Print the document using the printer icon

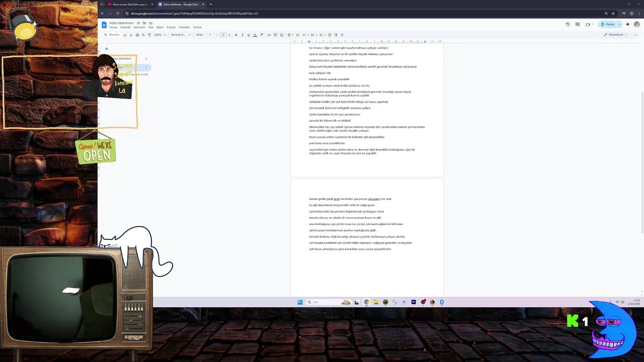(x=137, y=35)
